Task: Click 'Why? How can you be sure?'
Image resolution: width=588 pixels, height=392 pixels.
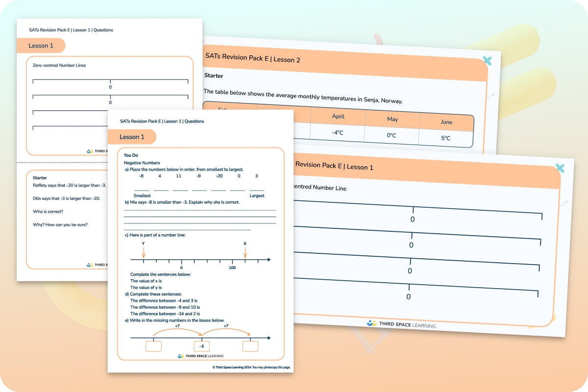Action: point(59,225)
